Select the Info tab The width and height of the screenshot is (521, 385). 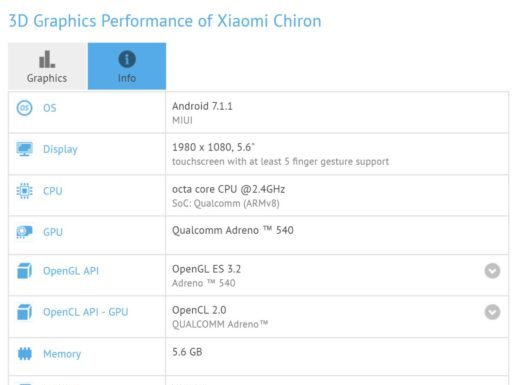127,66
